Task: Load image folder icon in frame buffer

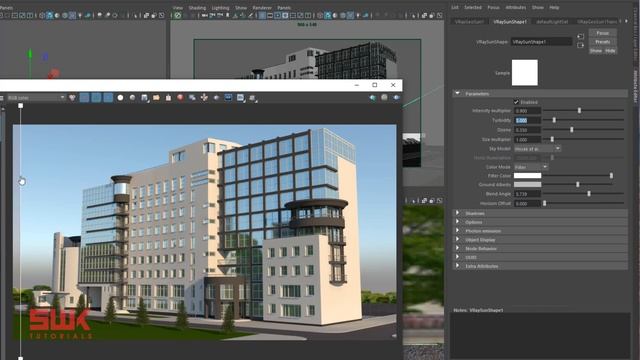Action: [156, 98]
